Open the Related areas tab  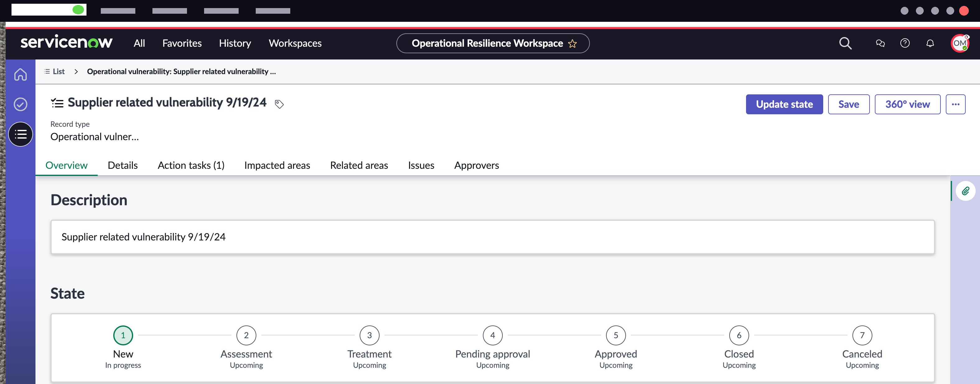(x=359, y=165)
